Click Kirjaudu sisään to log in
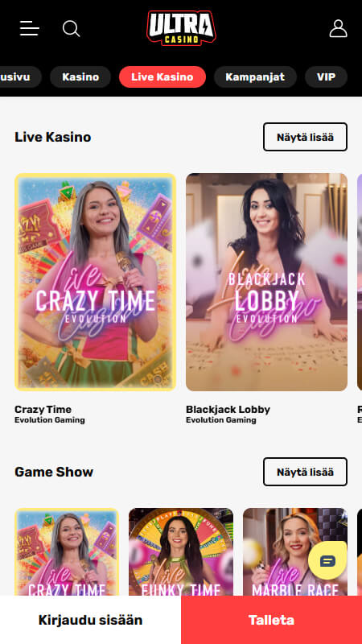The width and height of the screenshot is (362, 644). coord(90,620)
